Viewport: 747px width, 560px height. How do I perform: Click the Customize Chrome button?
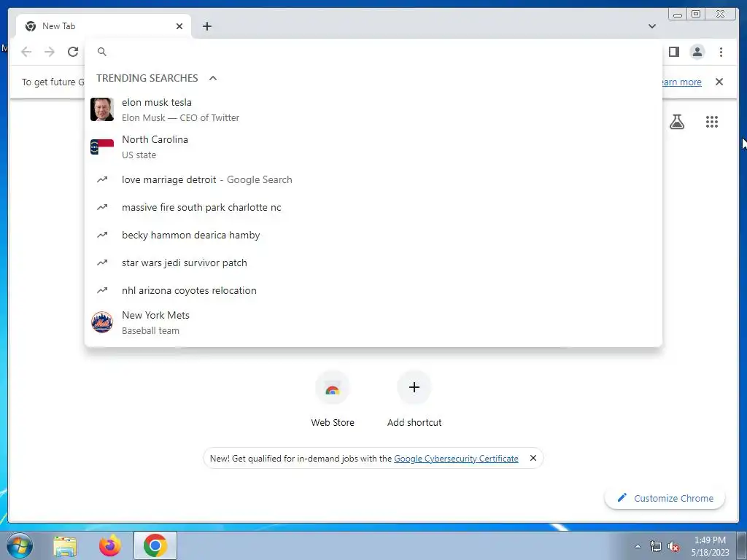(665, 498)
